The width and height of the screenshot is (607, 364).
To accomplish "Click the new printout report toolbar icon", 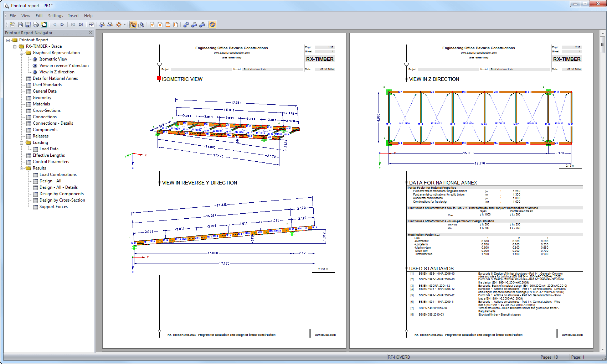I will pyautogui.click(x=12, y=25).
